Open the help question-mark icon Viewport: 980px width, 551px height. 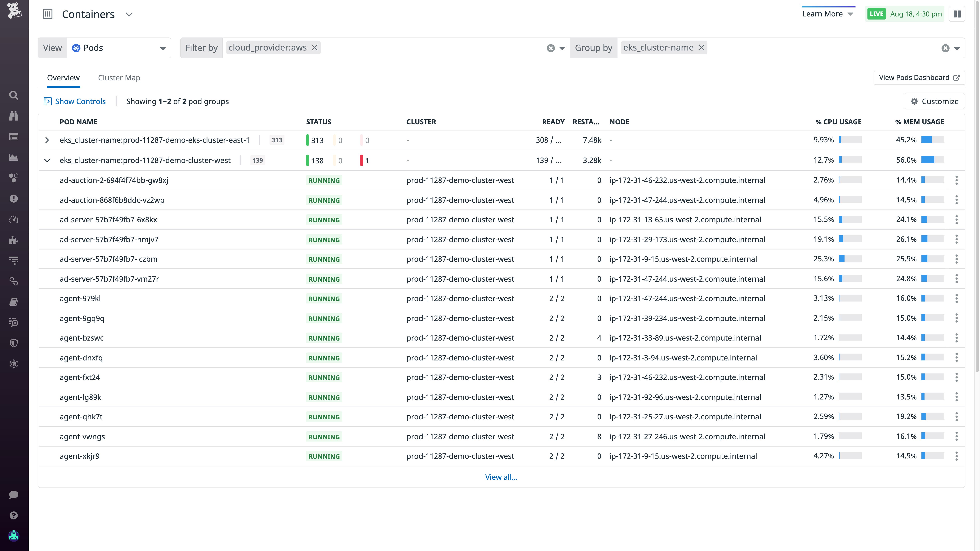coord(14,515)
